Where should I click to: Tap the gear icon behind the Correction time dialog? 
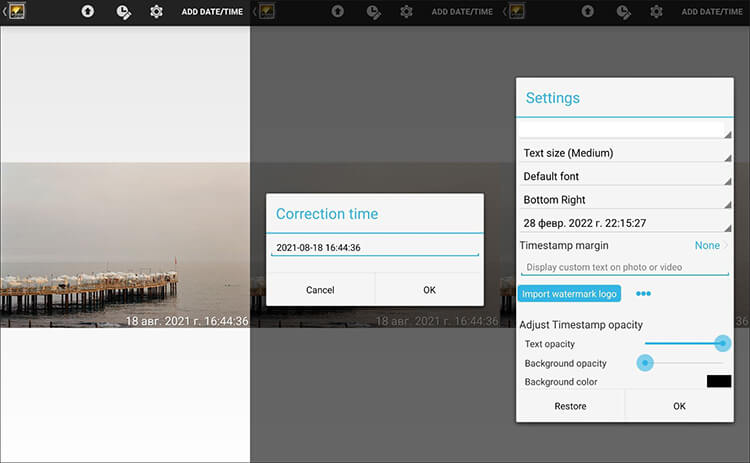(x=406, y=11)
